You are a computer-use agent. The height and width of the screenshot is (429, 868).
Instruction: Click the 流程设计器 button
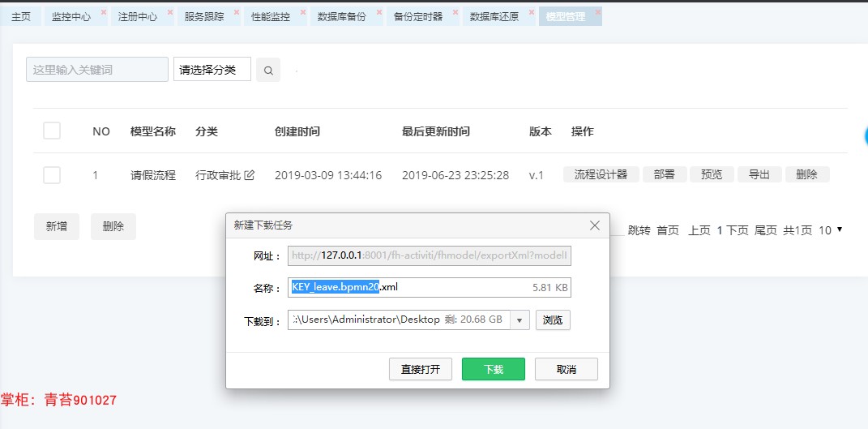[x=601, y=174]
